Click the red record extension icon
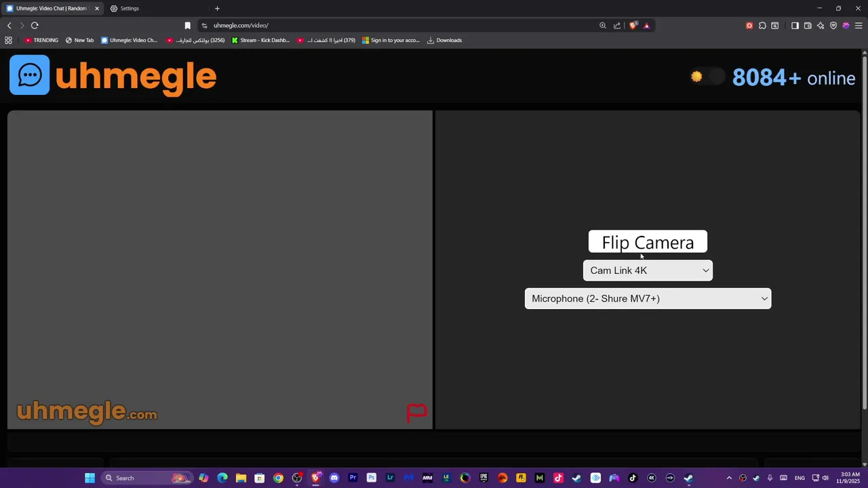Image resolution: width=868 pixels, height=488 pixels. click(x=749, y=26)
